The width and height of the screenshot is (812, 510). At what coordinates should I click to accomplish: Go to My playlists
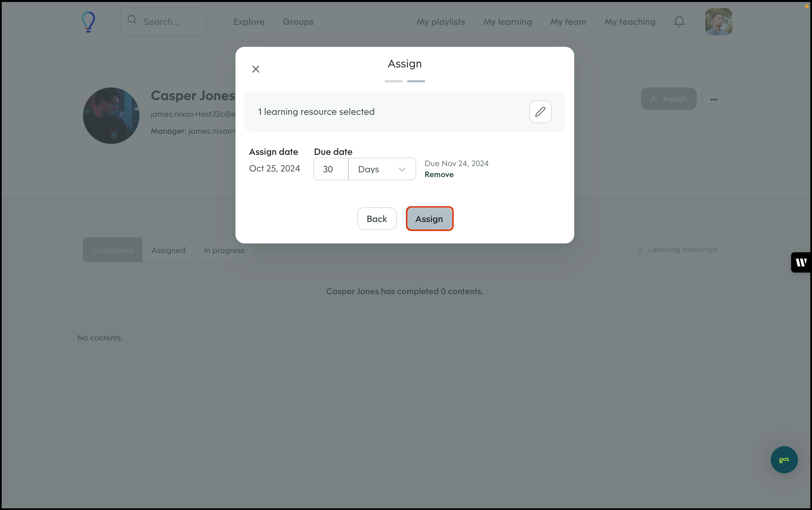441,21
